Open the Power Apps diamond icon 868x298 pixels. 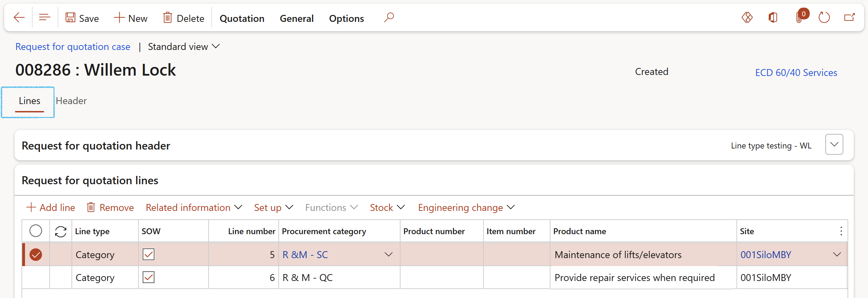747,17
